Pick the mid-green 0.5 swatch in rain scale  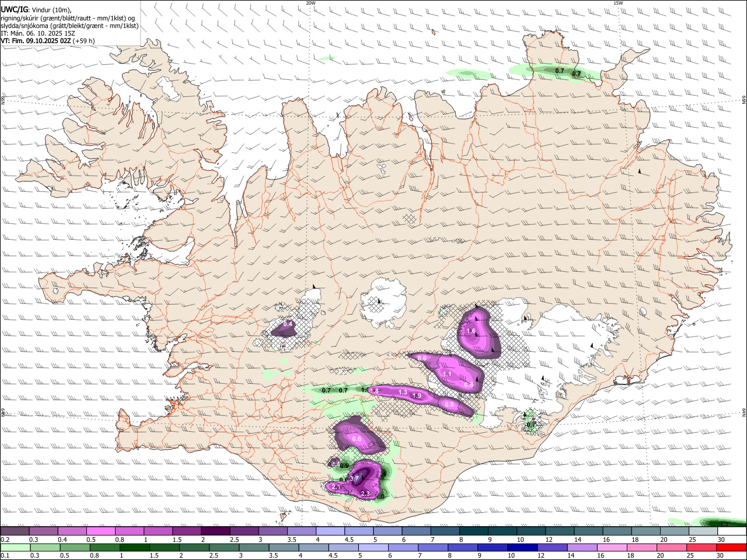(x=75, y=548)
